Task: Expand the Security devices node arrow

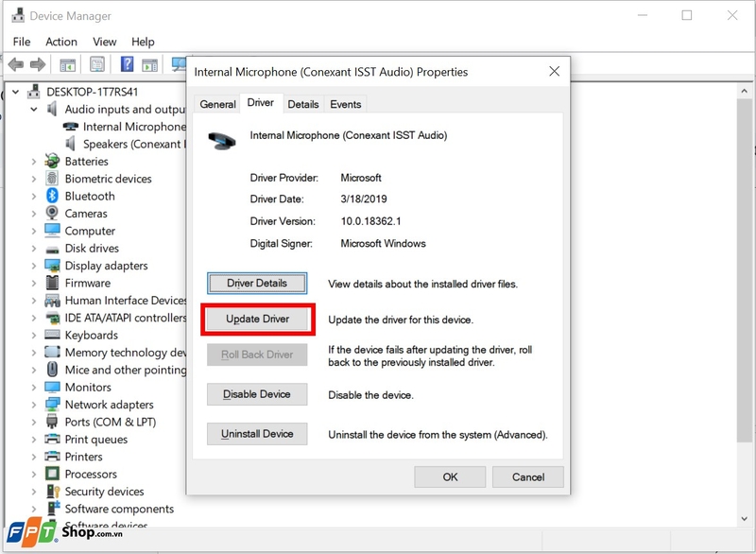Action: (x=34, y=492)
